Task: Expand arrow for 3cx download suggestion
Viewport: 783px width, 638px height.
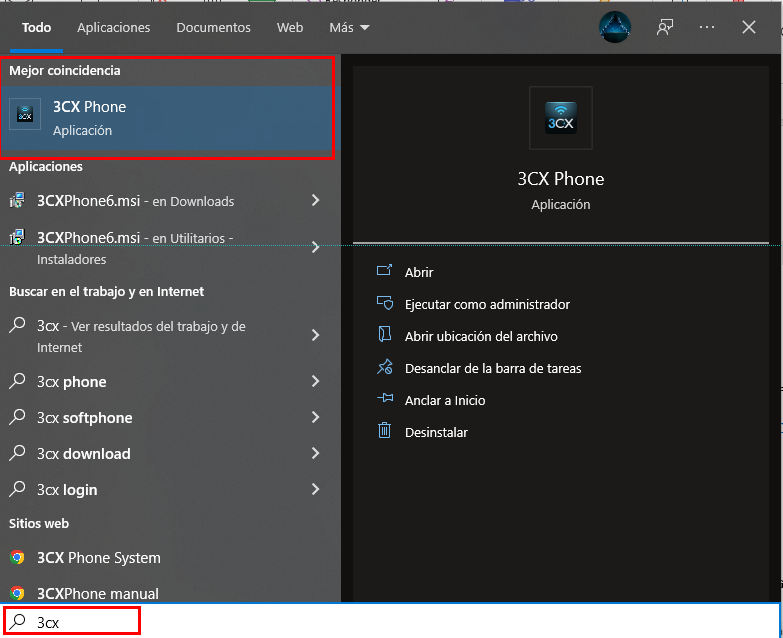Action: [315, 453]
